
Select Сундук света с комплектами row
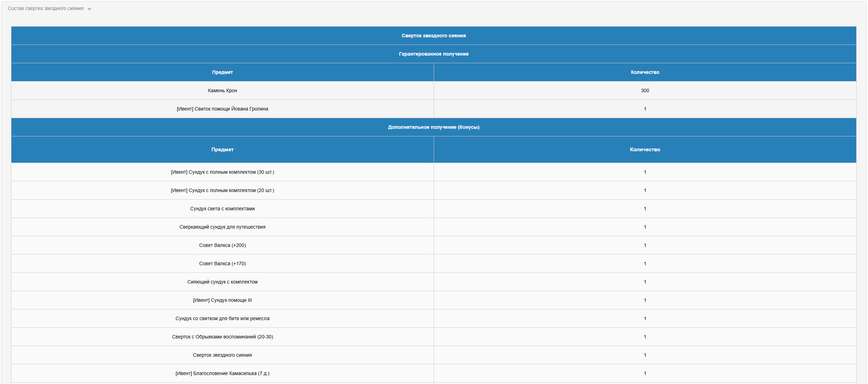[x=222, y=209]
